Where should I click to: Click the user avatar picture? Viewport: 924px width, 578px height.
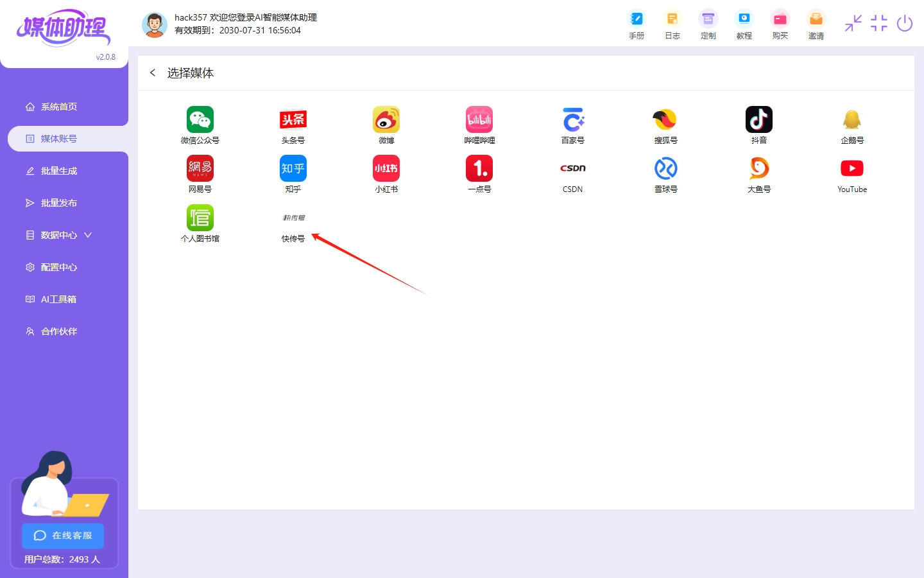154,25
